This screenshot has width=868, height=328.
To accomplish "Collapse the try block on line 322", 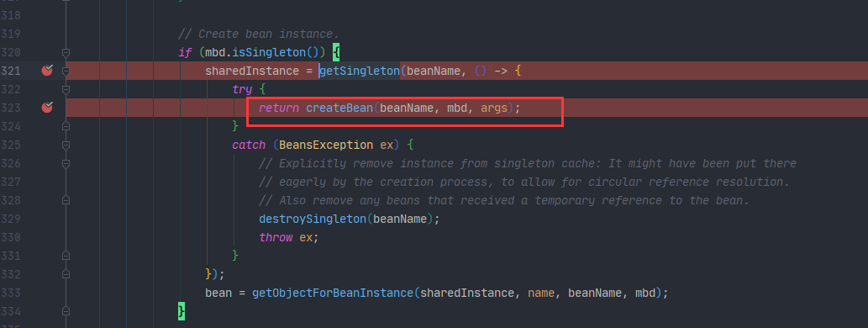I will (x=66, y=89).
